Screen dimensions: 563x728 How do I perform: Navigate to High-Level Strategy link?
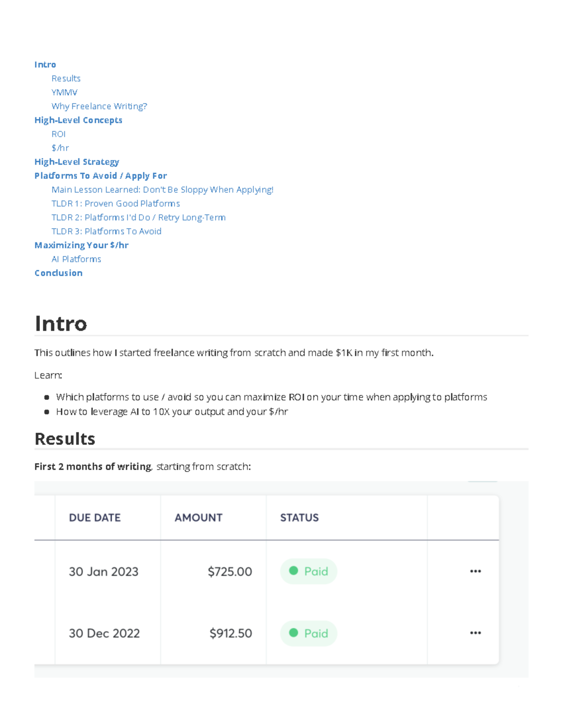click(x=77, y=162)
